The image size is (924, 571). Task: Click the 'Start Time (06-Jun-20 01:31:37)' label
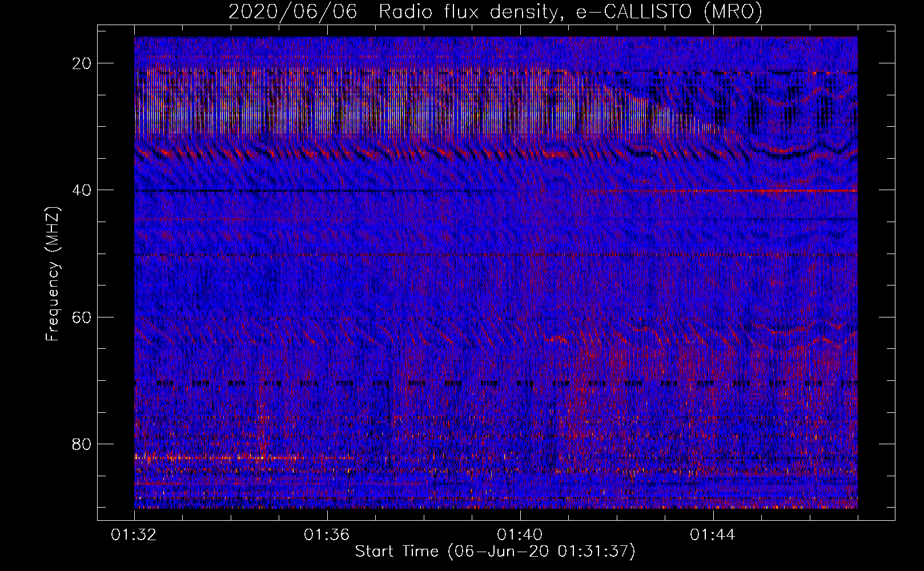495,551
